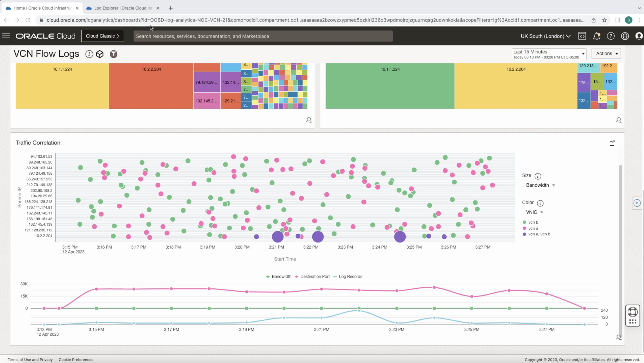The height and width of the screenshot is (363, 644).
Task: Open the Last 15 Minutes time range picker
Action: (549, 54)
